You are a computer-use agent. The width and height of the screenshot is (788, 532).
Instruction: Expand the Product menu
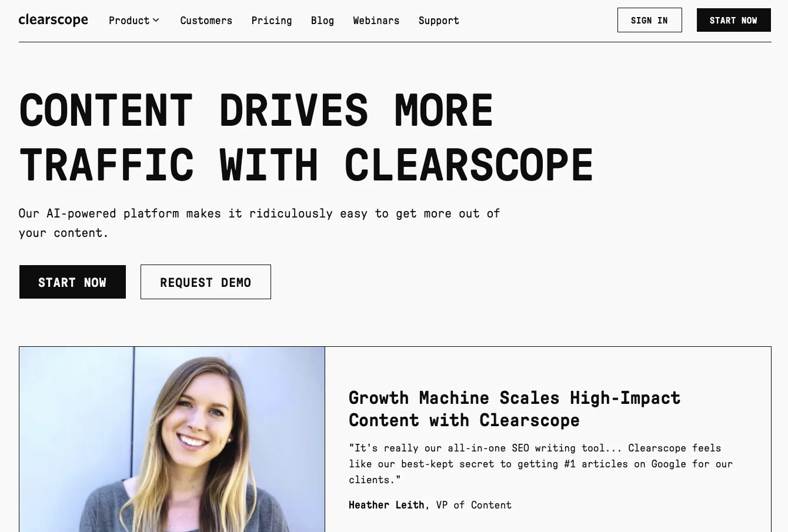click(129, 20)
